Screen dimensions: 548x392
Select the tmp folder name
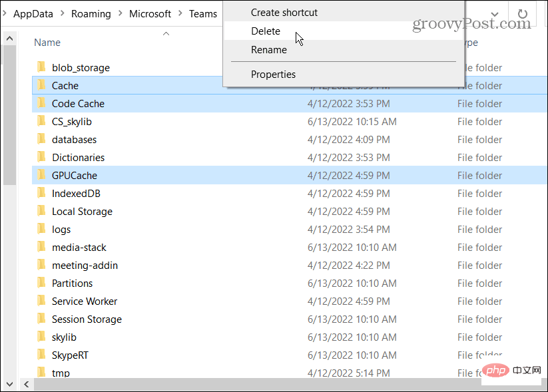pyautogui.click(x=61, y=373)
